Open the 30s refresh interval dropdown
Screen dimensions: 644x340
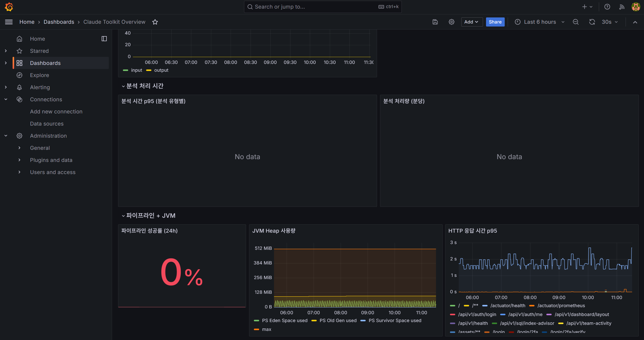[610, 22]
